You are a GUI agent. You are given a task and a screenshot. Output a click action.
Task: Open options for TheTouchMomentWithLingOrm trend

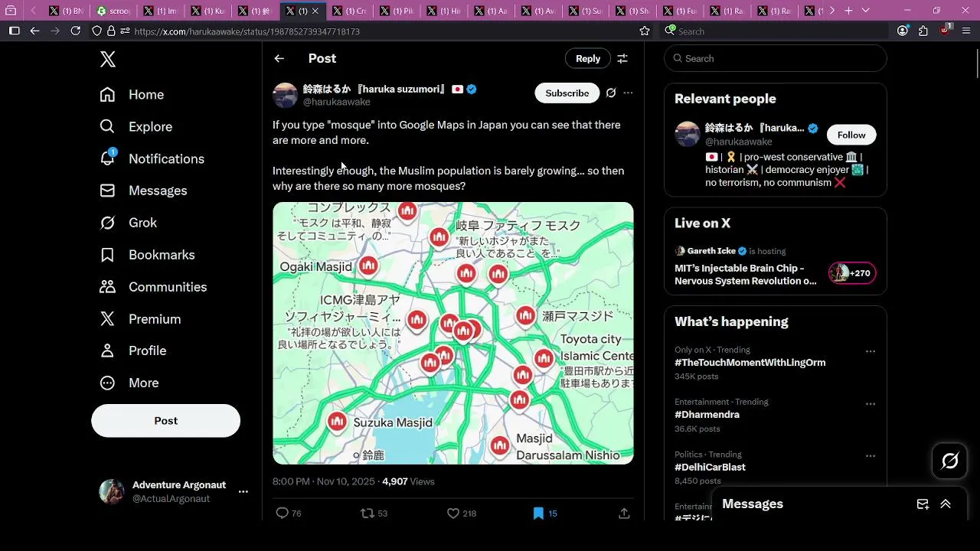tap(871, 351)
